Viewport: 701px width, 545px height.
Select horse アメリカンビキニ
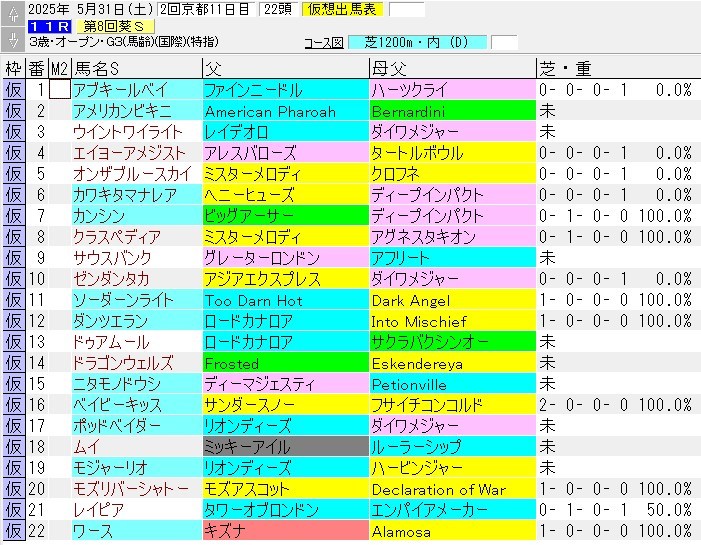[x=137, y=111]
